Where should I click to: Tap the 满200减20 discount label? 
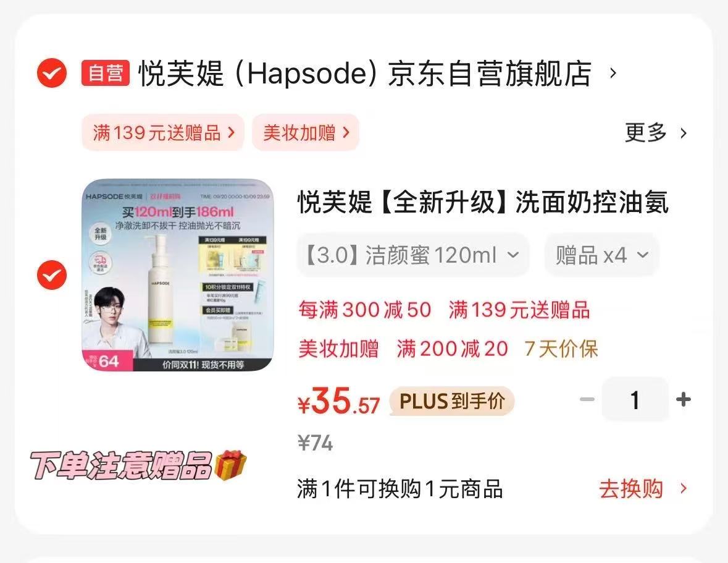(x=453, y=349)
